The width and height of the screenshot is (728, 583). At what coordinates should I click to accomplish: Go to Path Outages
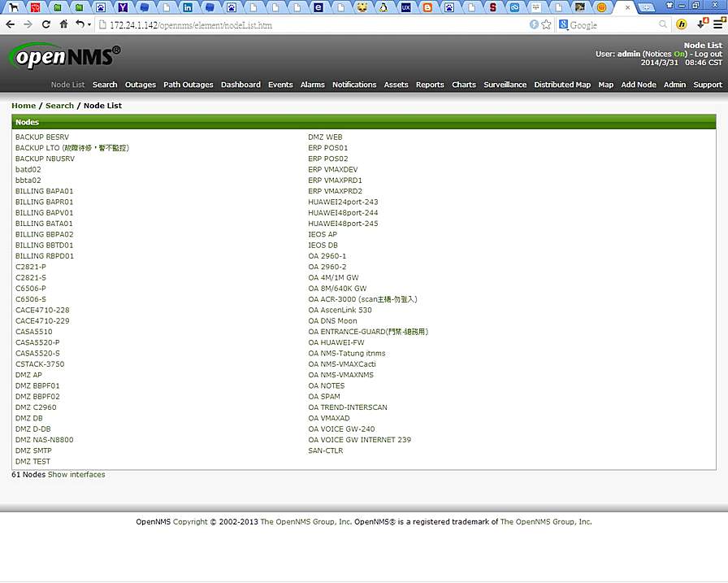pyautogui.click(x=188, y=85)
